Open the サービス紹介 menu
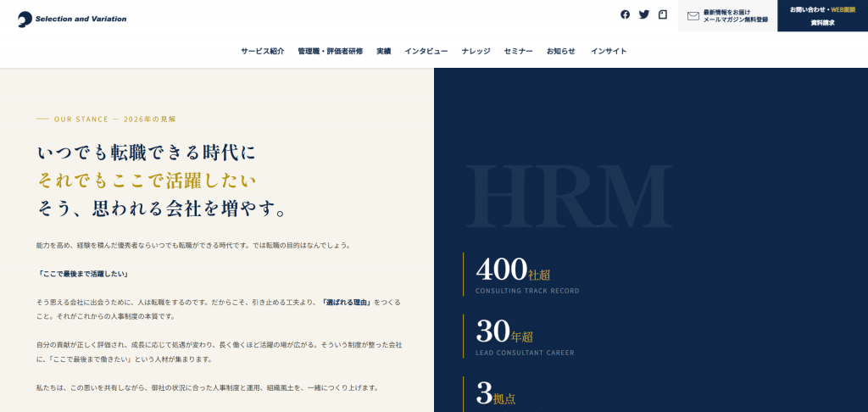The width and height of the screenshot is (868, 412). tap(263, 51)
